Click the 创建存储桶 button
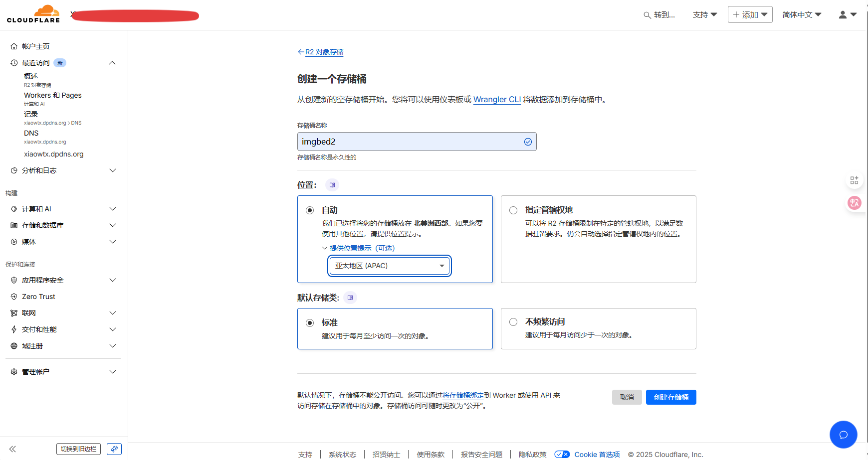The height and width of the screenshot is (460, 868). (671, 397)
